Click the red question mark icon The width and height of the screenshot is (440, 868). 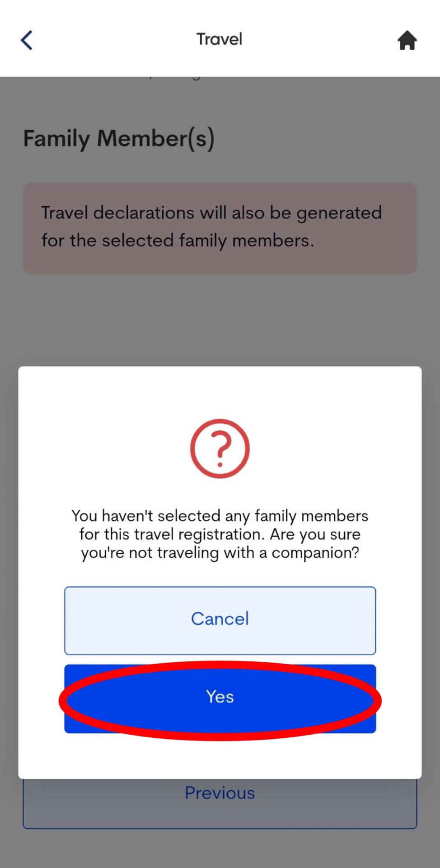(x=220, y=448)
